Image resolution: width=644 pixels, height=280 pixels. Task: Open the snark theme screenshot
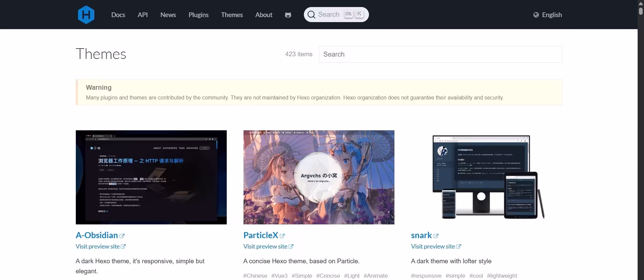coord(487,177)
